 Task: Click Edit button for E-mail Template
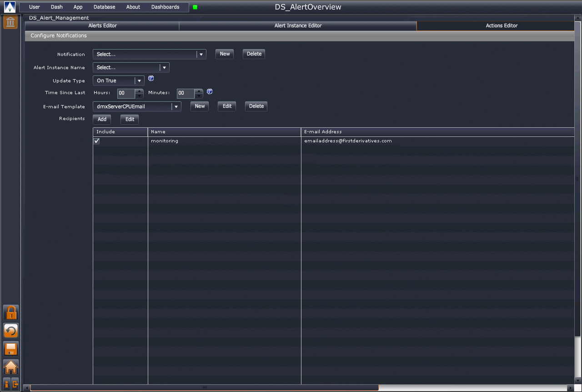[x=227, y=106]
